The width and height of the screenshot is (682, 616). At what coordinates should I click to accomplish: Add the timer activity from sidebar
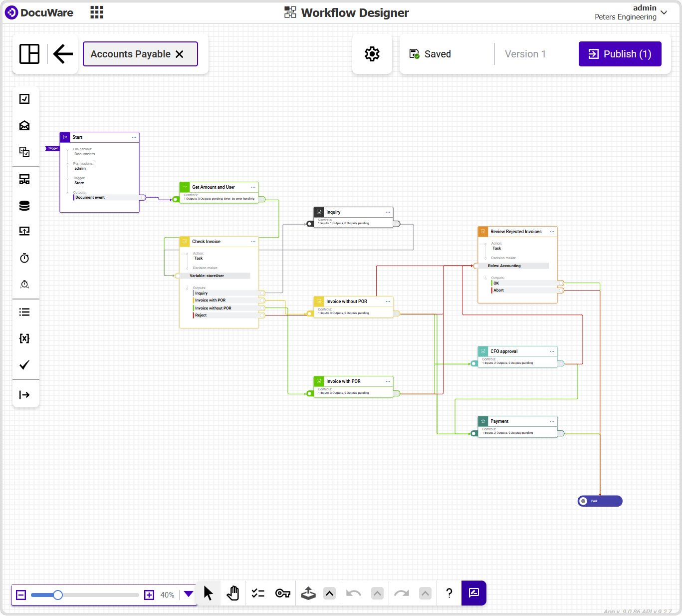[x=24, y=258]
